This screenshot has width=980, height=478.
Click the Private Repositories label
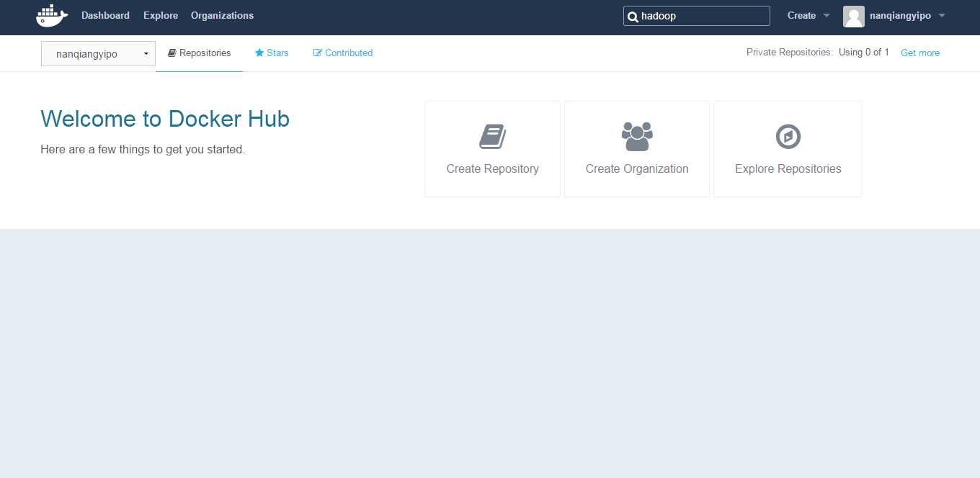point(790,53)
